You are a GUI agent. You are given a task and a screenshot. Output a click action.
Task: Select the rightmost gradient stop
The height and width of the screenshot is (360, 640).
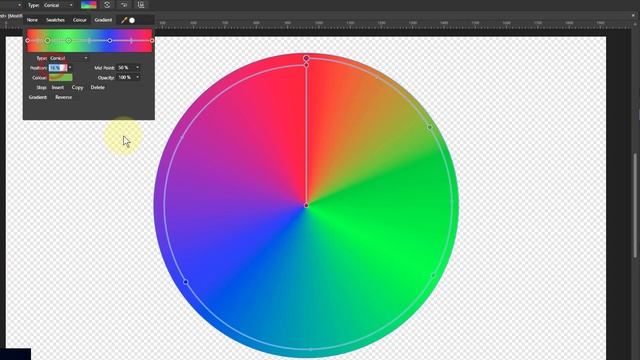pos(152,40)
